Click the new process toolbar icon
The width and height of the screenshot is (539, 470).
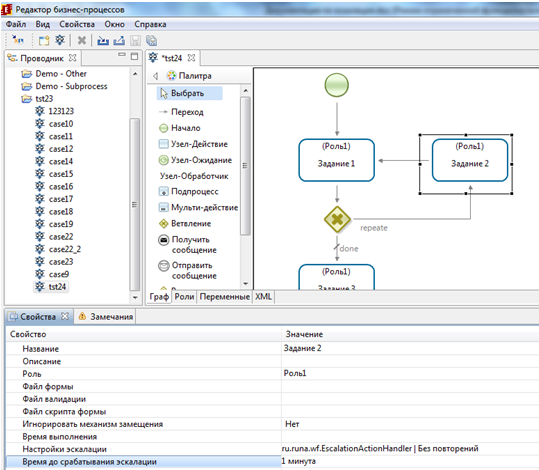[x=60, y=40]
